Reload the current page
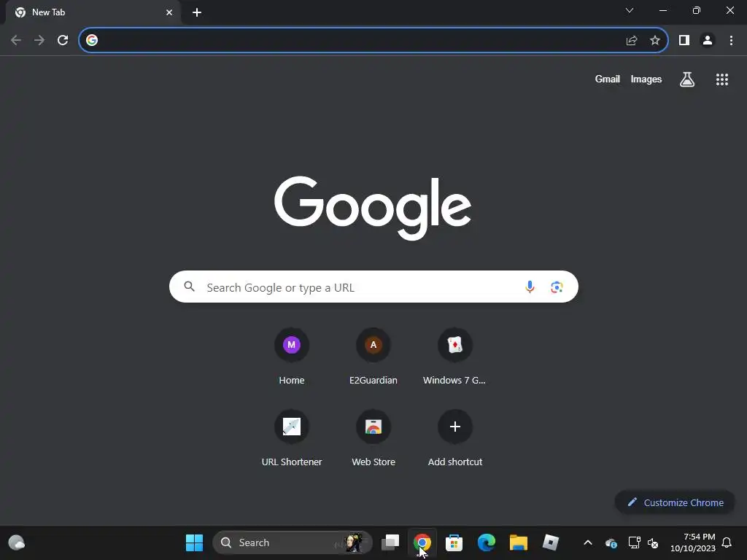This screenshot has height=560, width=747. [63, 41]
